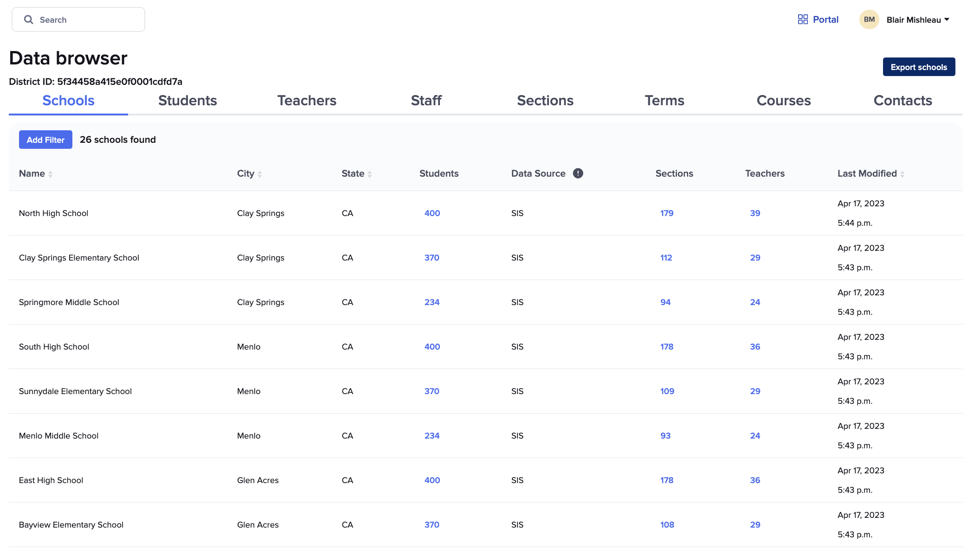Click the BM avatar icon

pyautogui.click(x=869, y=19)
